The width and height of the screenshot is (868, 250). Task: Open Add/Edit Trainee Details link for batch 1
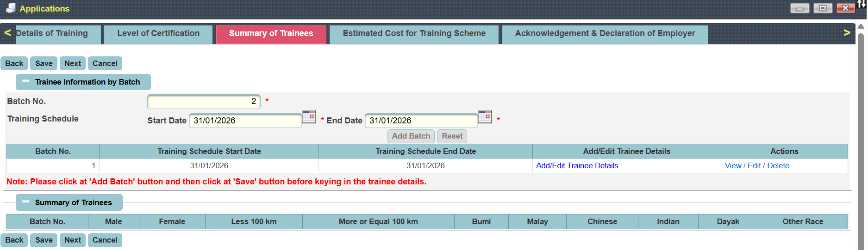pos(577,165)
